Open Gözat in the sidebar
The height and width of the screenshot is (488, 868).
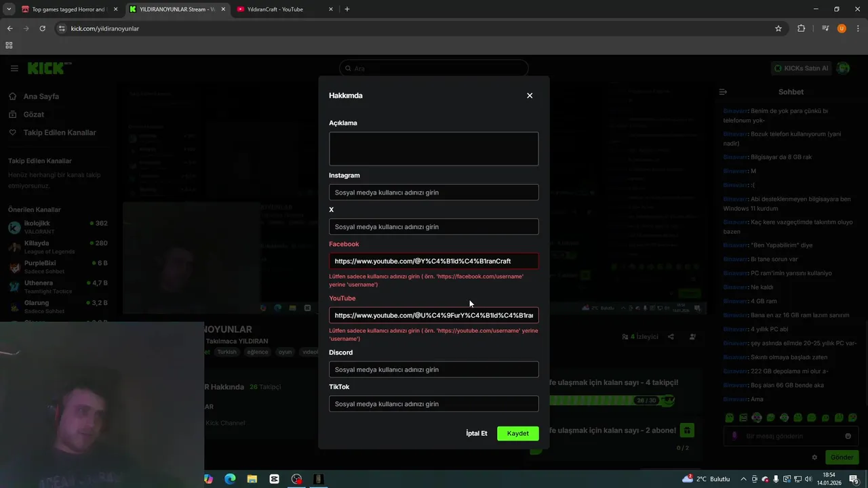pos(26,115)
